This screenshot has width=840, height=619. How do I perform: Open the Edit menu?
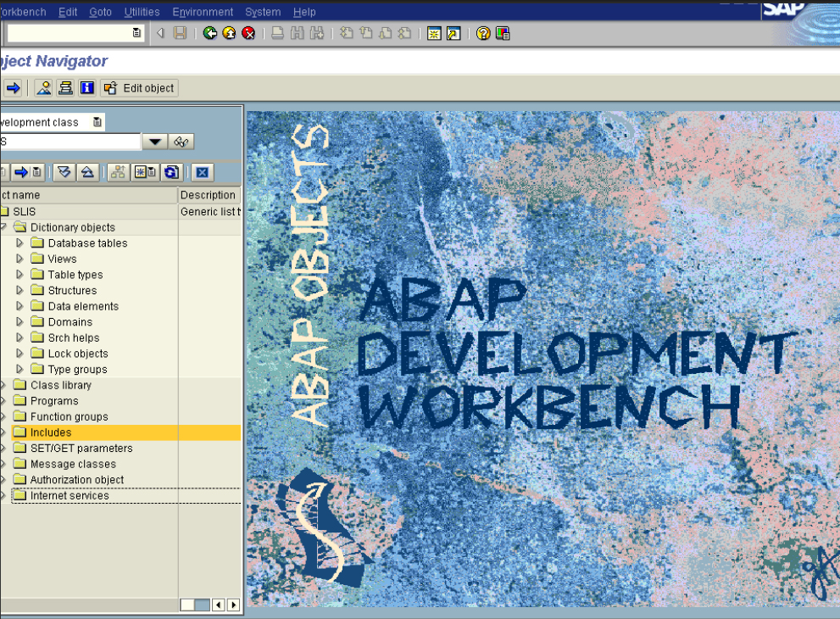[x=68, y=12]
